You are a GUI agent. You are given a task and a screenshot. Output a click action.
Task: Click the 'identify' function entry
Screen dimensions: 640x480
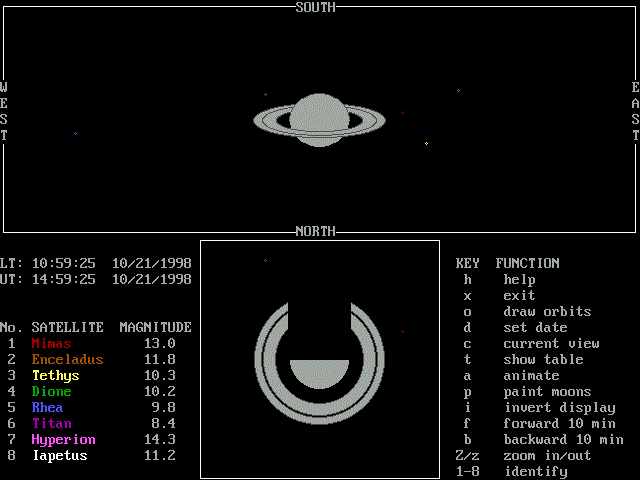pyautogui.click(x=535, y=472)
